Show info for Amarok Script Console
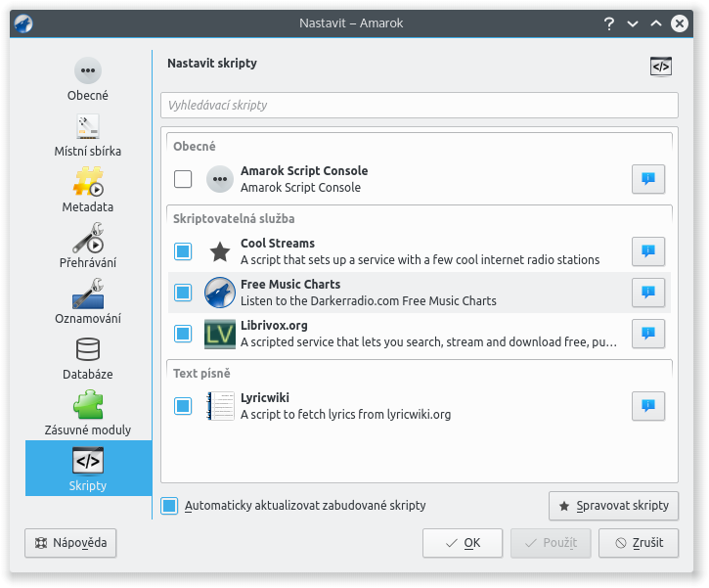 648,179
